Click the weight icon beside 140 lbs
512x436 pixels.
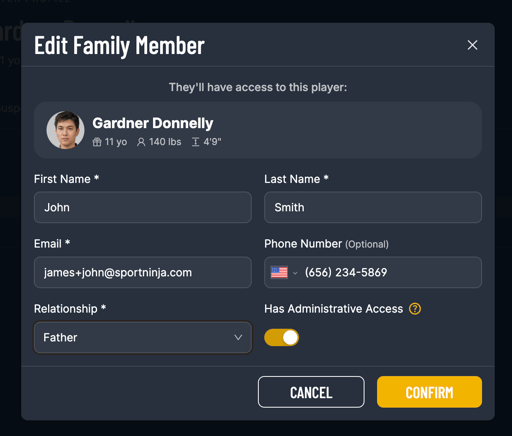pos(141,142)
